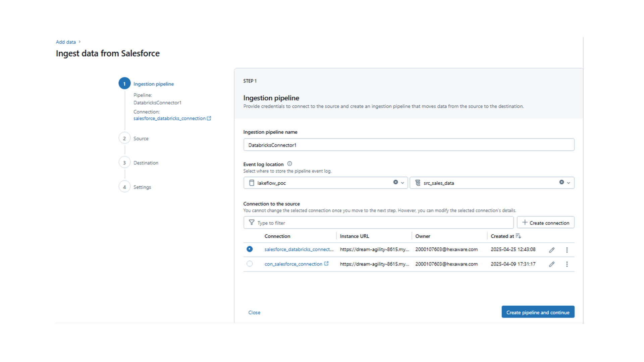This screenshot has width=644, height=362.
Task: Expand the src_sales_data schema dropdown arrow
Action: click(569, 183)
